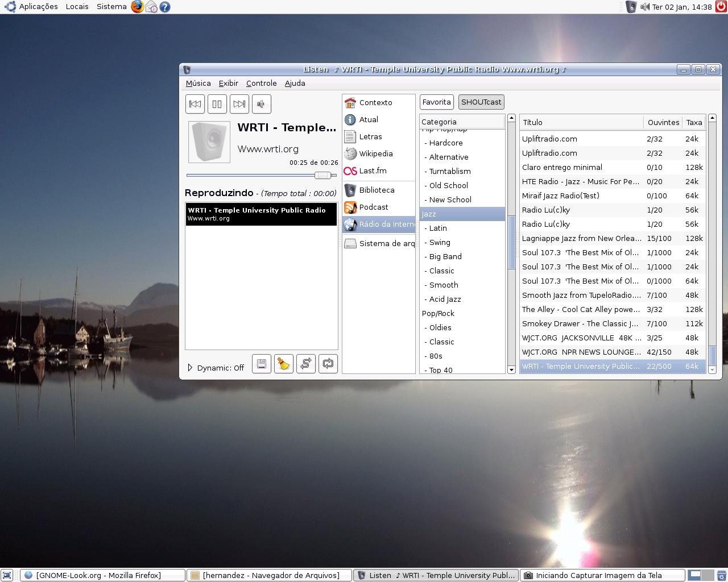Image resolution: width=728 pixels, height=582 pixels.
Task: Show the Letras lyrics view
Action: [x=379, y=136]
